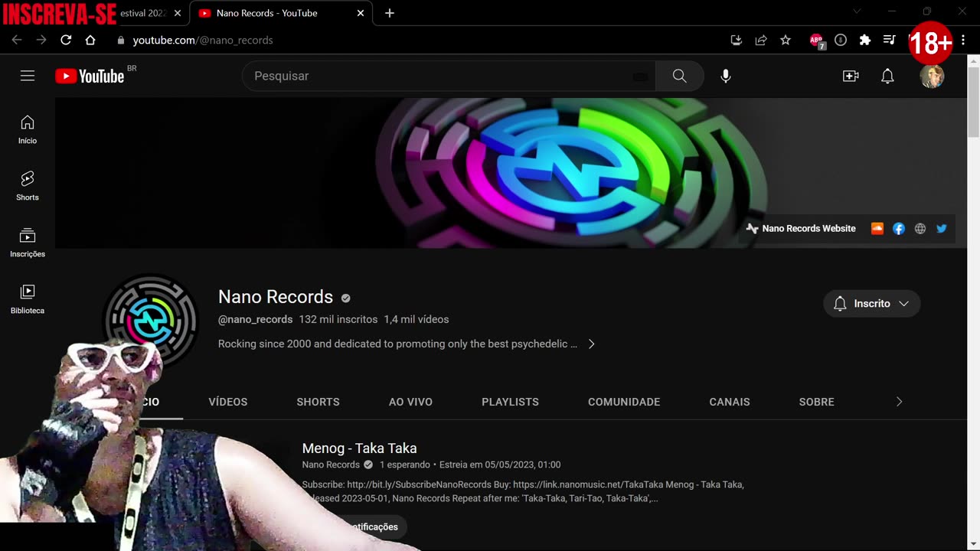Viewport: 980px width, 551px height.
Task: Close the festival 2022 browser tab
Action: click(178, 13)
